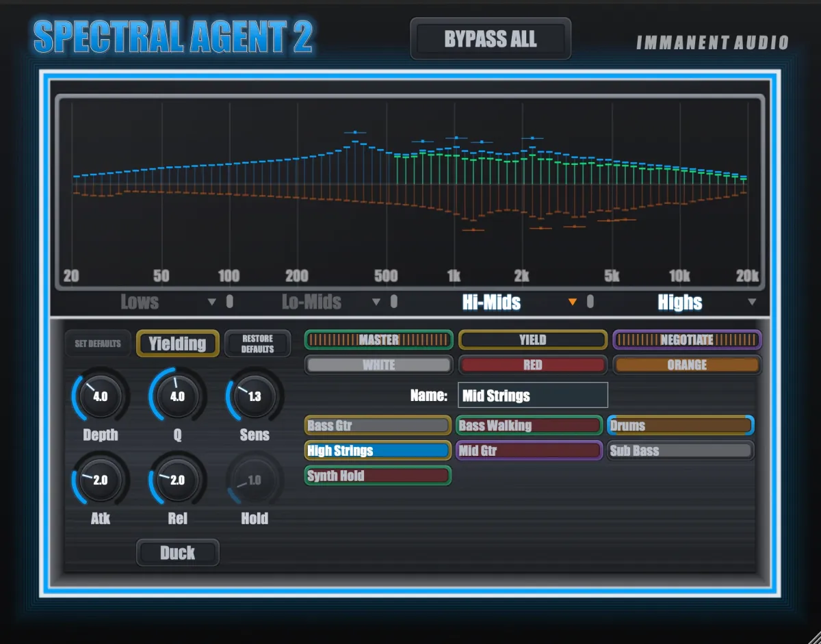Viewport: 821px width, 644px height.
Task: Click the Q knob
Action: tap(177, 396)
